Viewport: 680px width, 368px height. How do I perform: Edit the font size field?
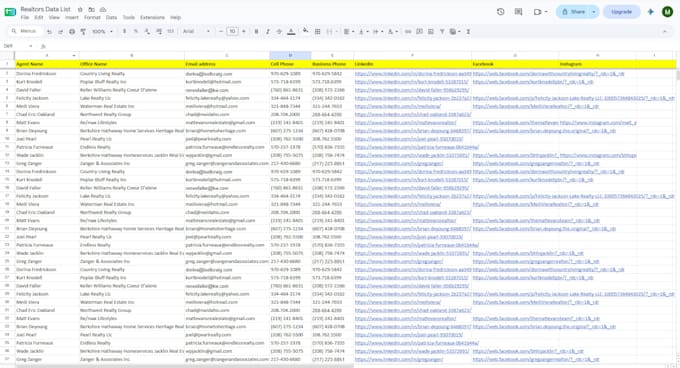pos(232,32)
